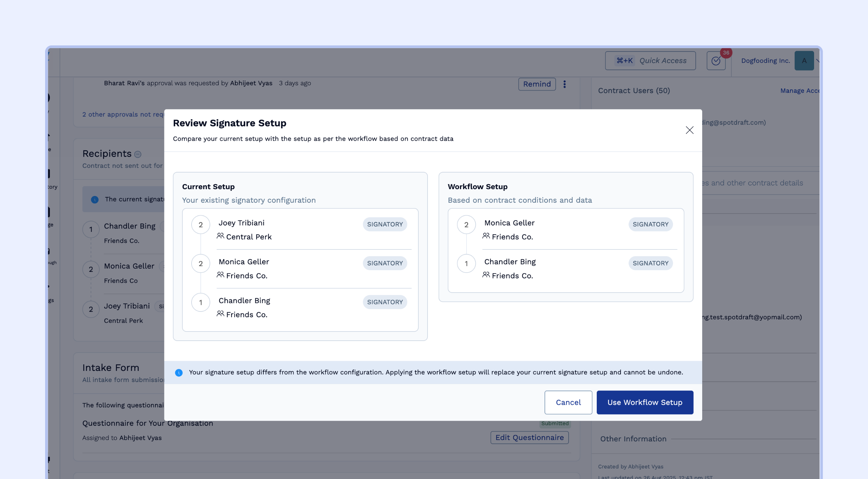Image resolution: width=868 pixels, height=479 pixels.
Task: Click Joey Tribiani's SIGNATORY badge in Current Setup
Action: pos(384,224)
